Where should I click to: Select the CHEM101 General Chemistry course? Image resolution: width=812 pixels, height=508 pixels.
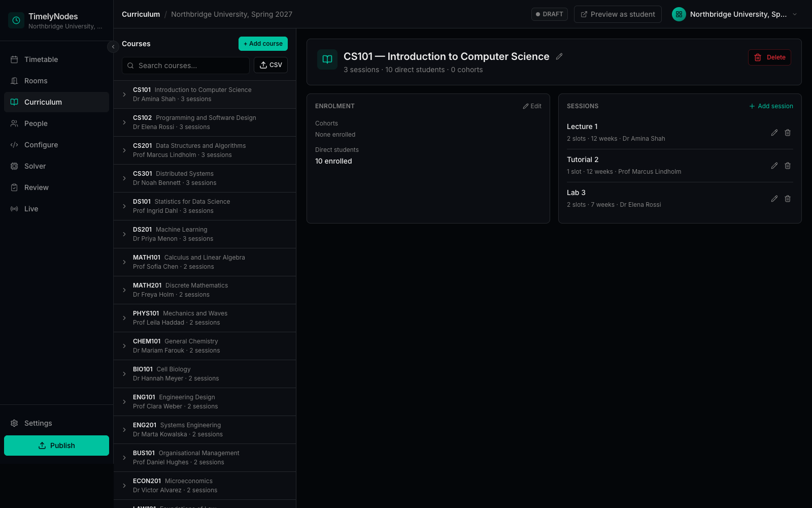[205, 346]
